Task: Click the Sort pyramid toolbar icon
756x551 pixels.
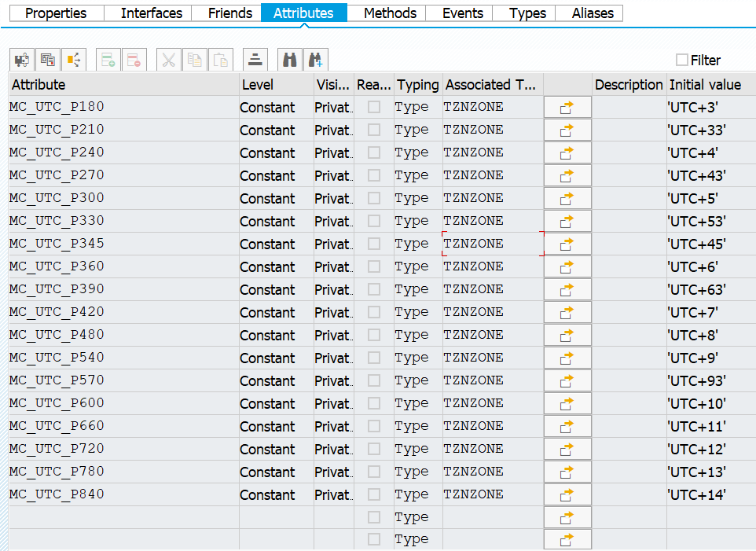Action: [x=255, y=60]
